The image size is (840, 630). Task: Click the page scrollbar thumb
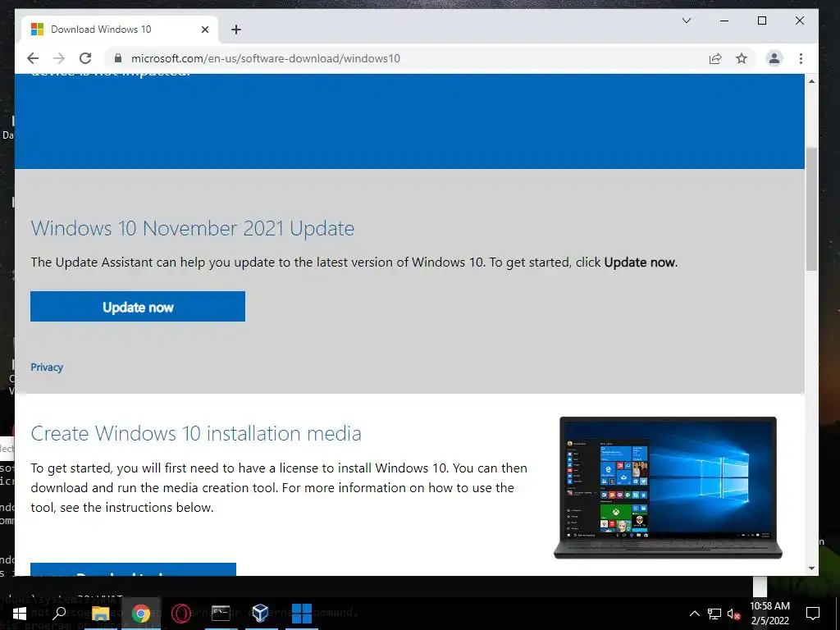point(811,209)
